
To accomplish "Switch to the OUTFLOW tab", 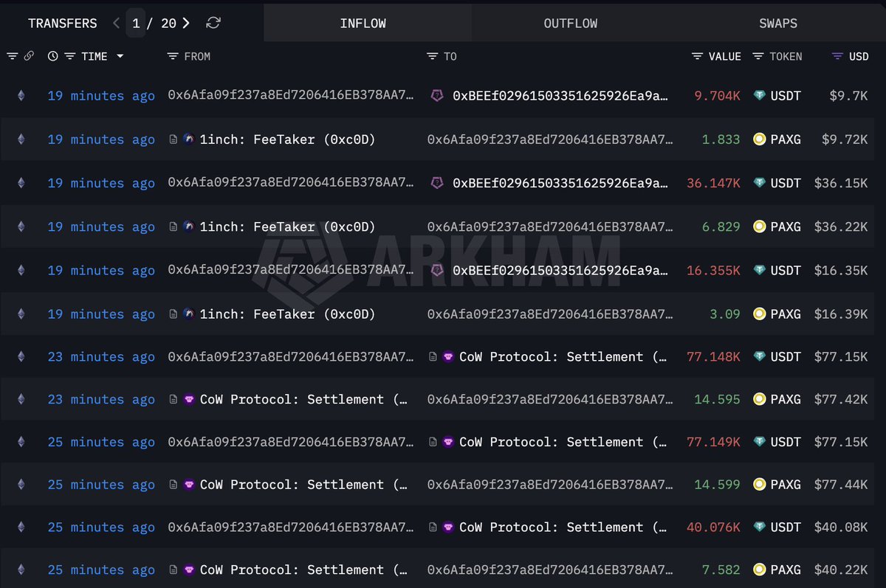I will tap(571, 23).
